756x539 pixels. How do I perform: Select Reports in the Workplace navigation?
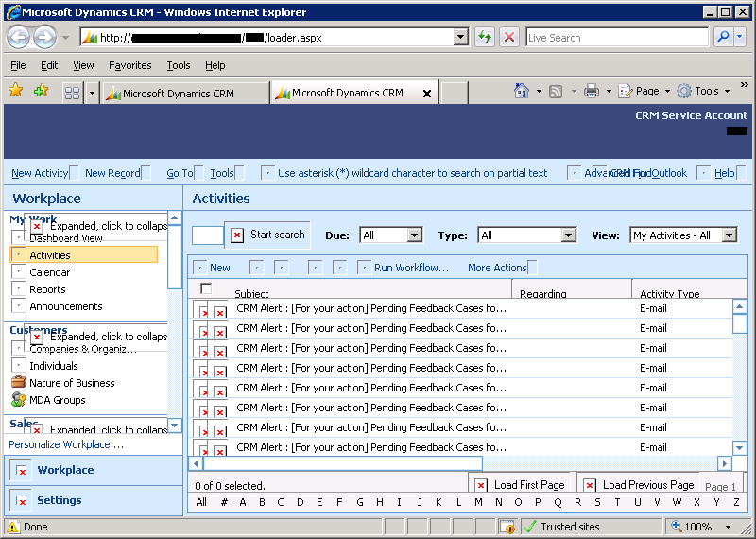click(47, 289)
